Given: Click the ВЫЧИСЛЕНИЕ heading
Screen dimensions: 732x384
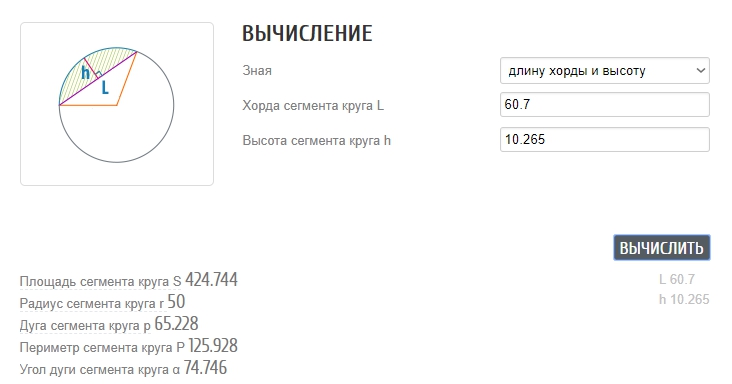Looking at the screenshot, I should coord(307,34).
